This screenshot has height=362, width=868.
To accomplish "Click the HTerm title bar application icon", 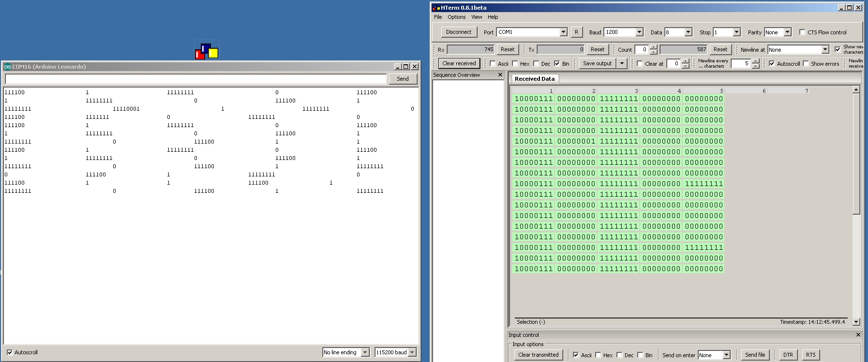I will pos(436,8).
